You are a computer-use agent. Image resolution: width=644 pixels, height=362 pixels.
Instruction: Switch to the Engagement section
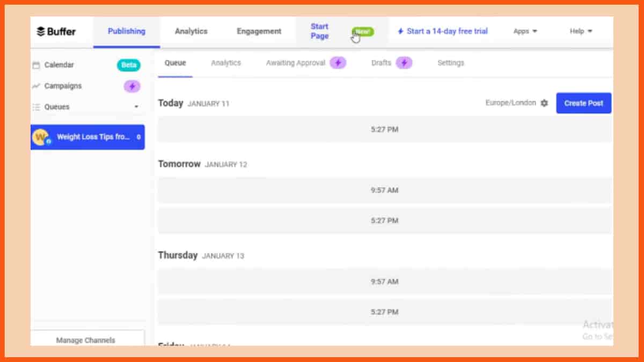pyautogui.click(x=259, y=31)
